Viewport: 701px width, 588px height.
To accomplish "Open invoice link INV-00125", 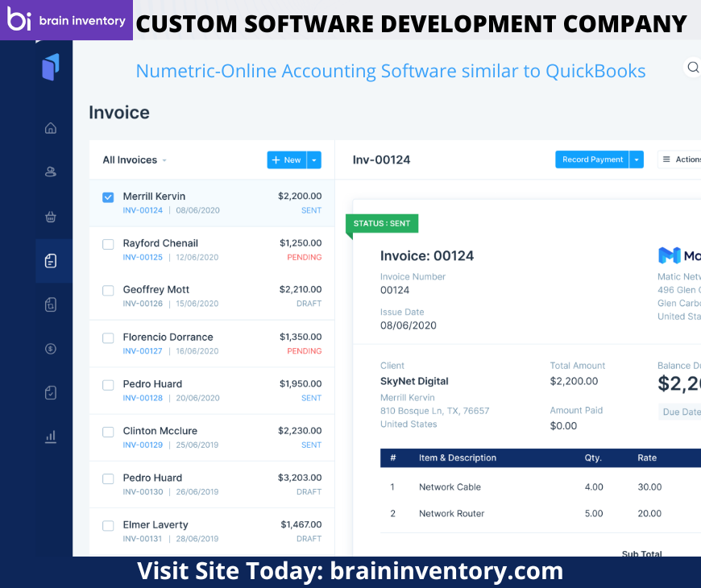I will (x=143, y=258).
